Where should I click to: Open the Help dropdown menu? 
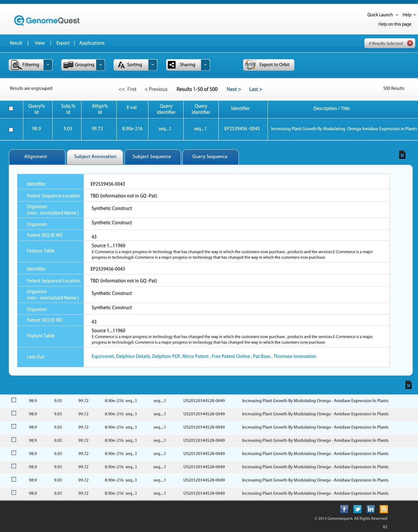click(409, 15)
